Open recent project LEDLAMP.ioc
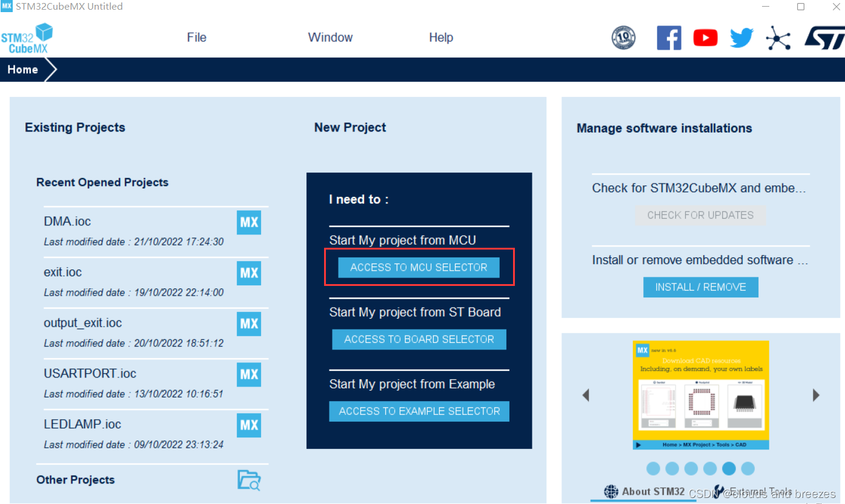This screenshot has height=504, width=845. click(x=82, y=425)
